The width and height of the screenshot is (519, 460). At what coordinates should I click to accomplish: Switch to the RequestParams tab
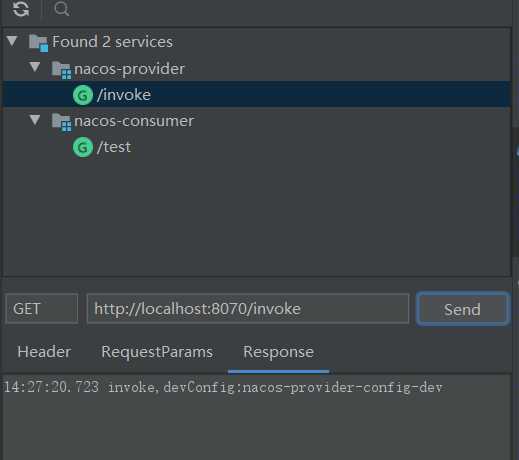coord(157,352)
